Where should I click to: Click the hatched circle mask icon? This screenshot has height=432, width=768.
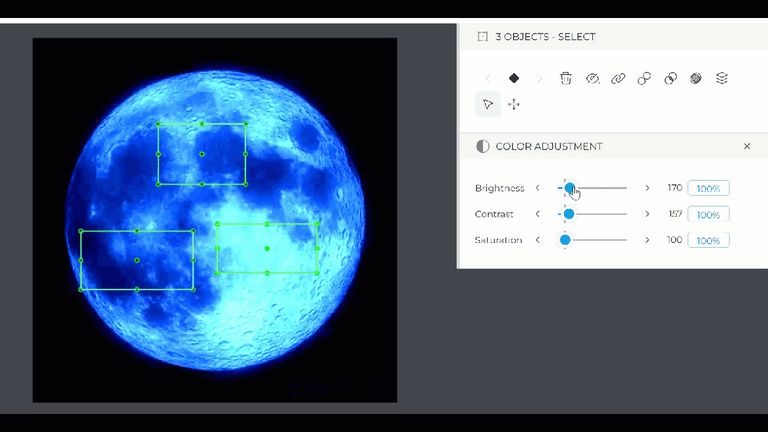(x=696, y=78)
